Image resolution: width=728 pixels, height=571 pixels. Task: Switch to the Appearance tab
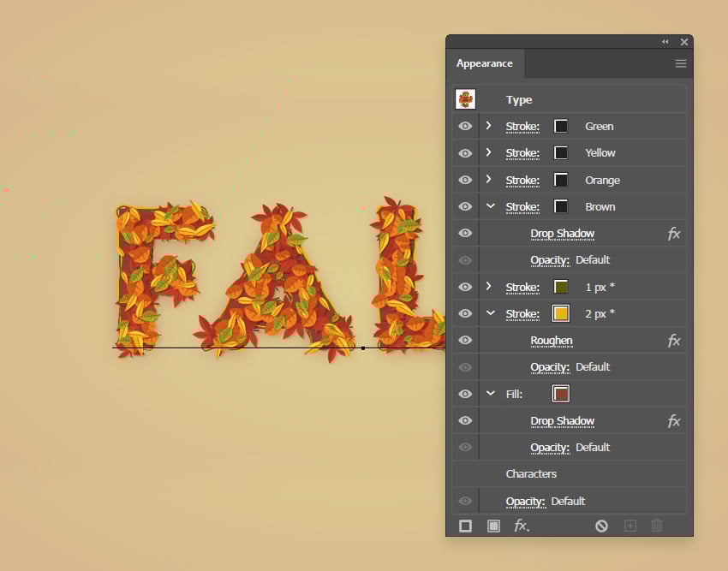tap(485, 63)
